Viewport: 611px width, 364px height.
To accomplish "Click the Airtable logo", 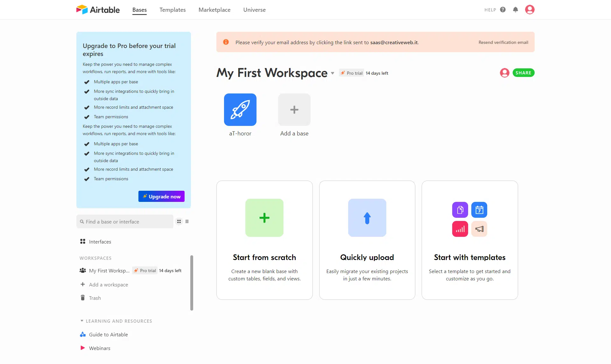I will click(x=98, y=10).
